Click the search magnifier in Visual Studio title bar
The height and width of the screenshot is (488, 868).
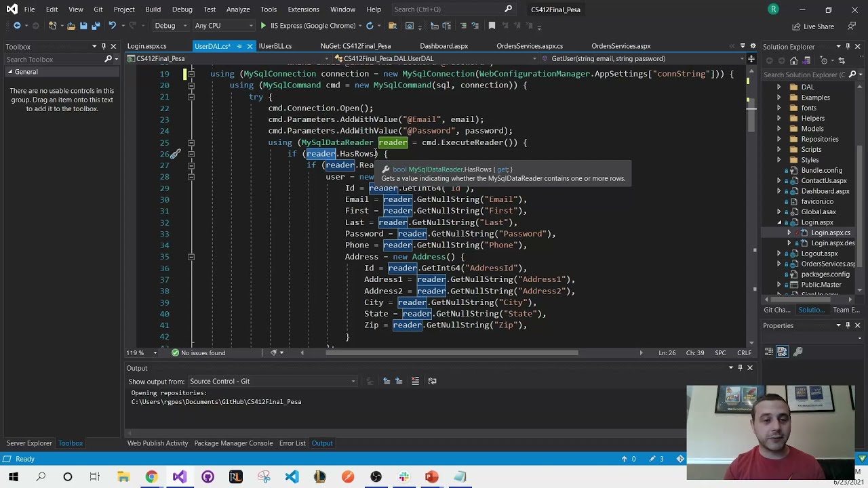[508, 9]
